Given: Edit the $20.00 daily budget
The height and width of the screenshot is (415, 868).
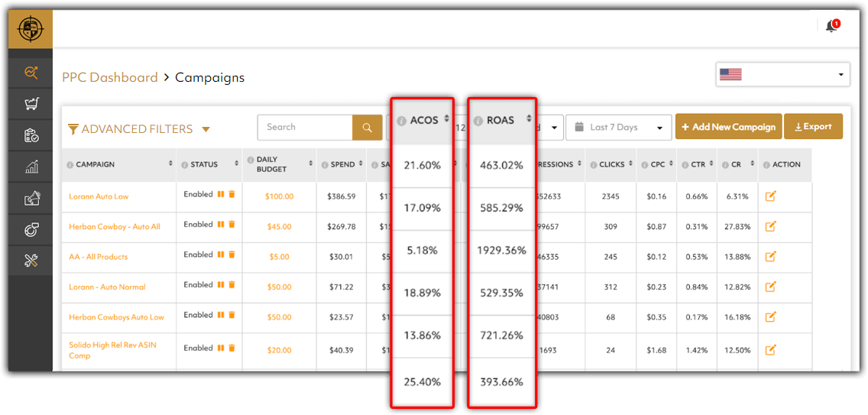Looking at the screenshot, I should tap(280, 350).
